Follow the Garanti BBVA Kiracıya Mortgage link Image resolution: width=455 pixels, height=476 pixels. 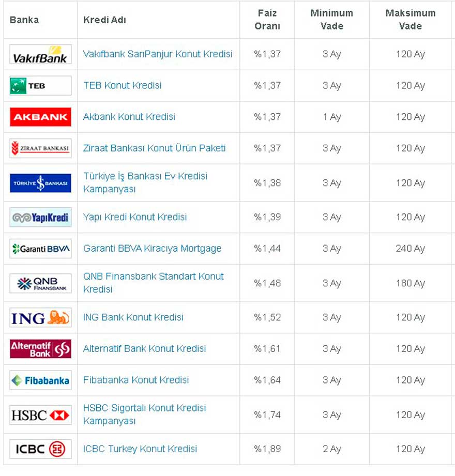(152, 248)
